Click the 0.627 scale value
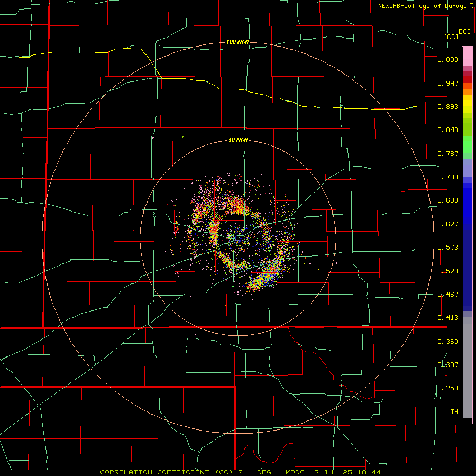The width and height of the screenshot is (476, 476). pyautogui.click(x=448, y=224)
